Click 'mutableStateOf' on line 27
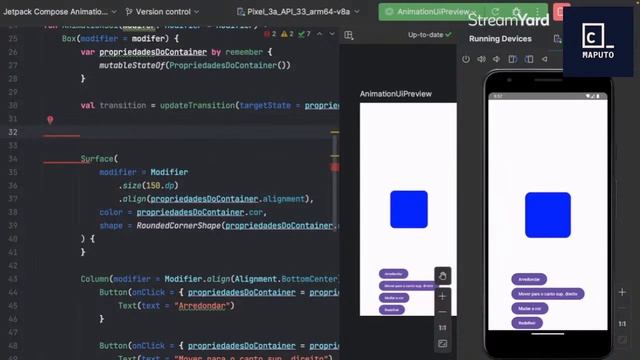The image size is (640, 360). (x=132, y=65)
